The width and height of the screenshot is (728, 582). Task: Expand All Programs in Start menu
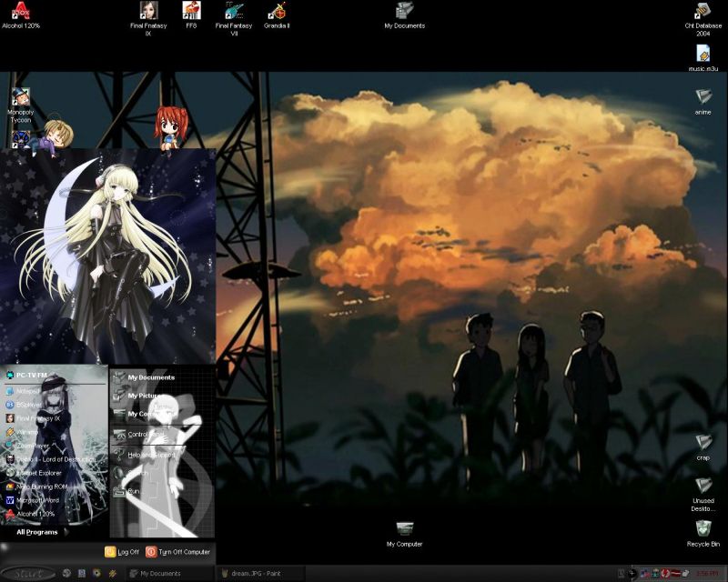pyautogui.click(x=42, y=532)
